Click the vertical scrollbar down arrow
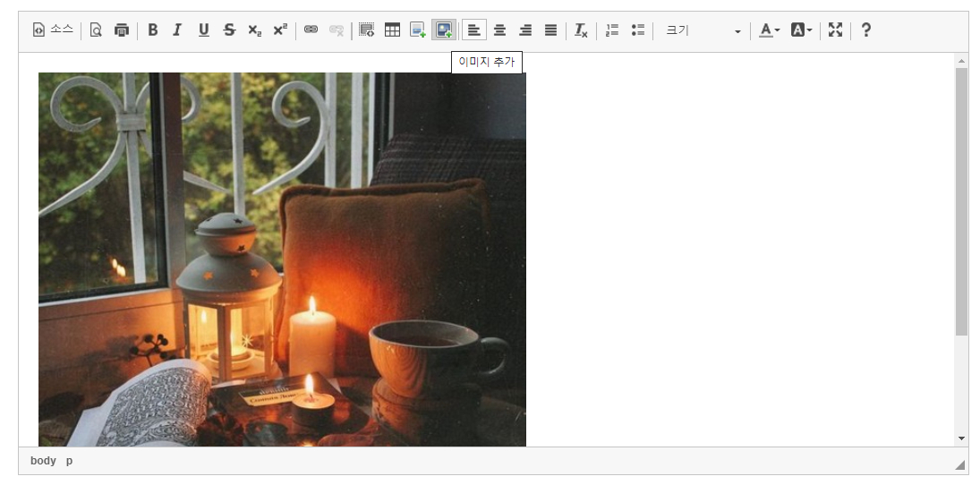The height and width of the screenshot is (485, 980). 961,438
